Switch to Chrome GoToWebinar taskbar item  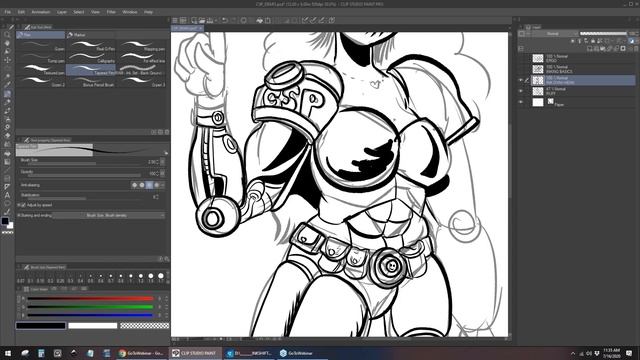pyautogui.click(x=141, y=353)
